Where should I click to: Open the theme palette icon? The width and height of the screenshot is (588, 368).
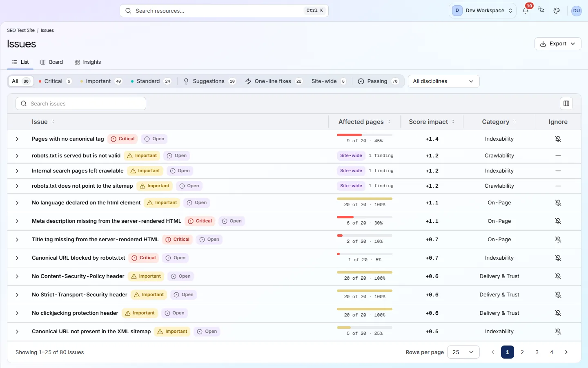click(x=557, y=11)
